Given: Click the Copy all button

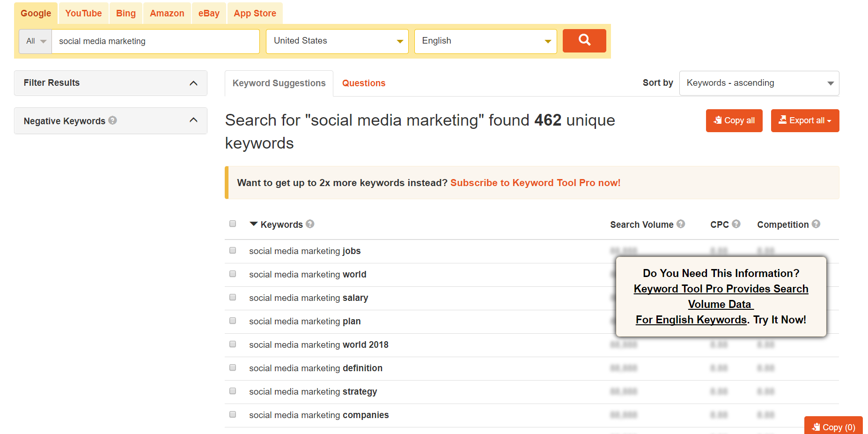Looking at the screenshot, I should [x=734, y=120].
